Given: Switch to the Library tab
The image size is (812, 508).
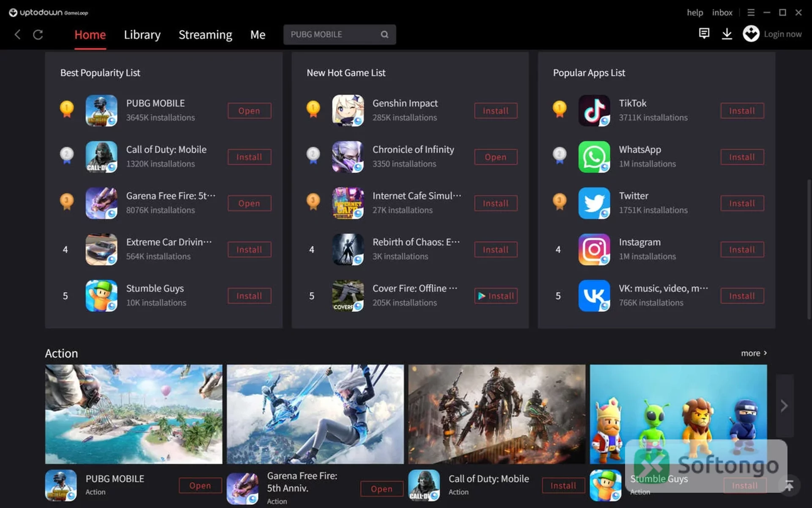Looking at the screenshot, I should point(142,35).
